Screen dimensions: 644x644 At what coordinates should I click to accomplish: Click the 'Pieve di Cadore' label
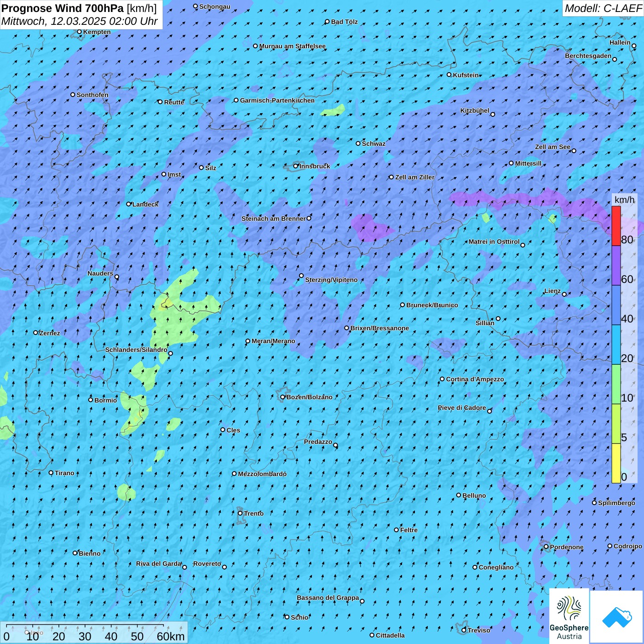click(462, 408)
